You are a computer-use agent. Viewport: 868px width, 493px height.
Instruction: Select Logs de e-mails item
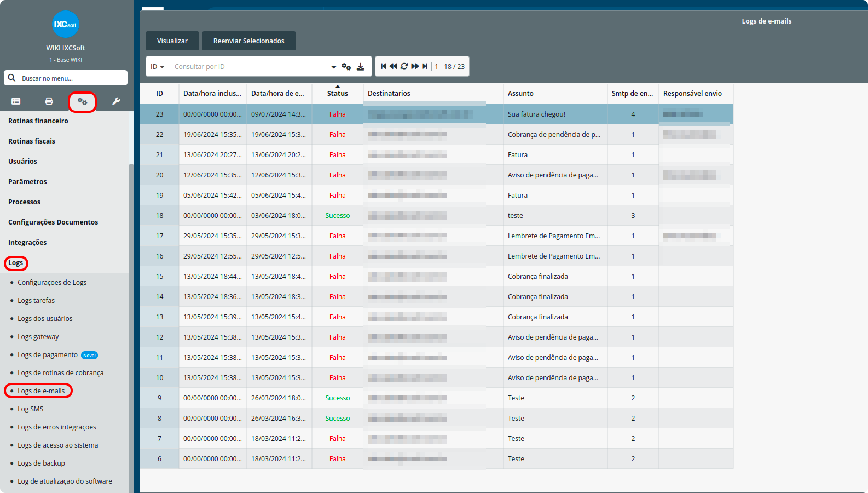pos(41,391)
